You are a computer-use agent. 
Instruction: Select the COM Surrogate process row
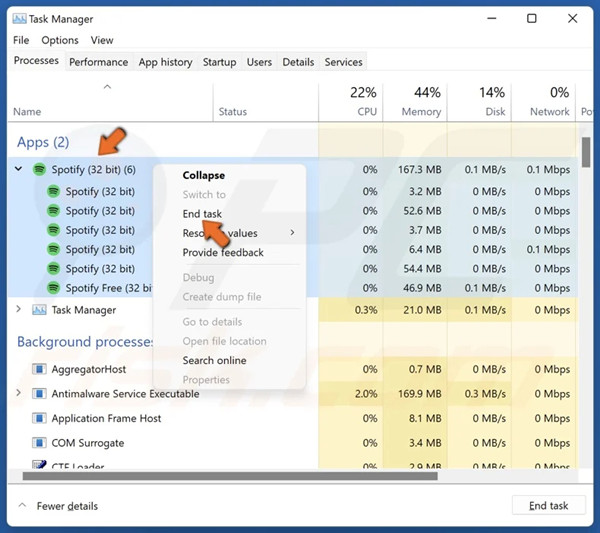click(x=293, y=443)
